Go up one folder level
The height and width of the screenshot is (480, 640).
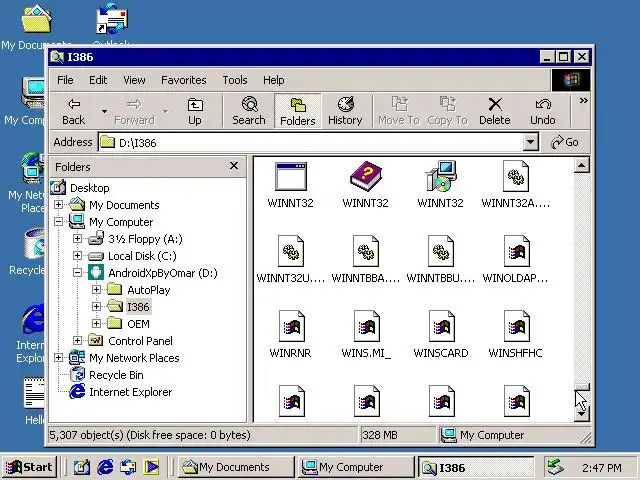(x=195, y=111)
